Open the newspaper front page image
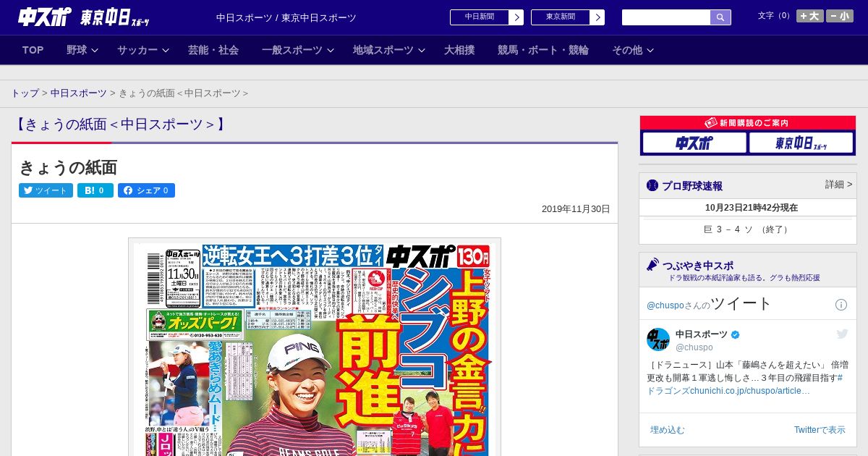Screen dimensions: 868x456 [x=315, y=347]
